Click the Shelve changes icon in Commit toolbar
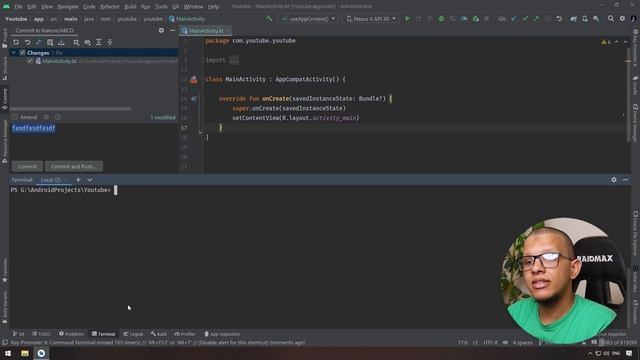This screenshot has width=640, height=360. click(x=61, y=42)
